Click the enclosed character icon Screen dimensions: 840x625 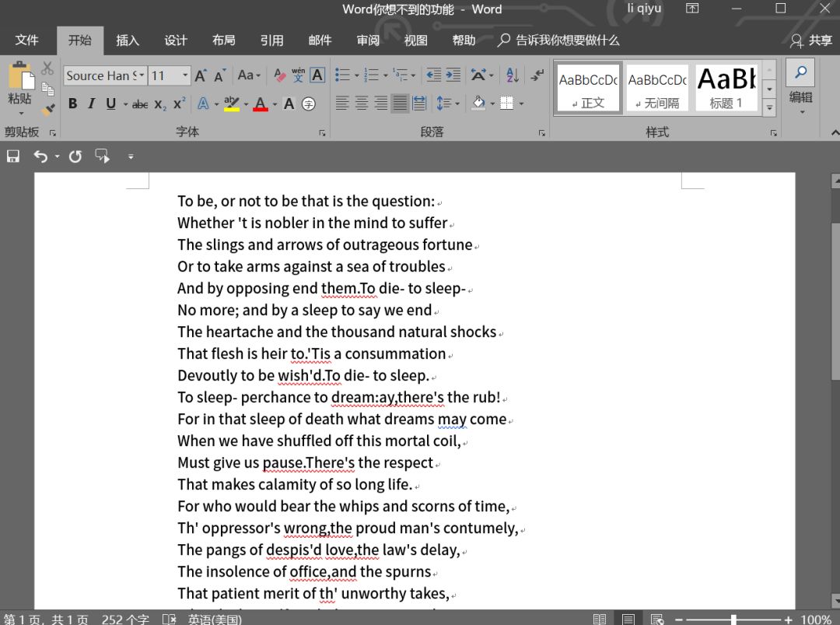309,104
